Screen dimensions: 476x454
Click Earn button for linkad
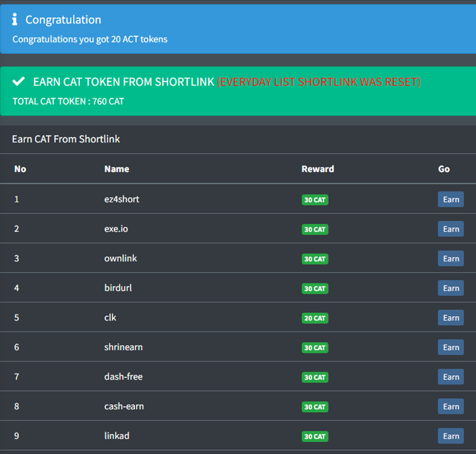coord(451,436)
